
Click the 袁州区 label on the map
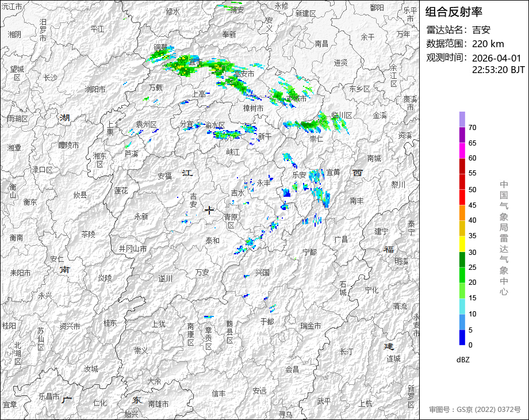[x=147, y=124]
